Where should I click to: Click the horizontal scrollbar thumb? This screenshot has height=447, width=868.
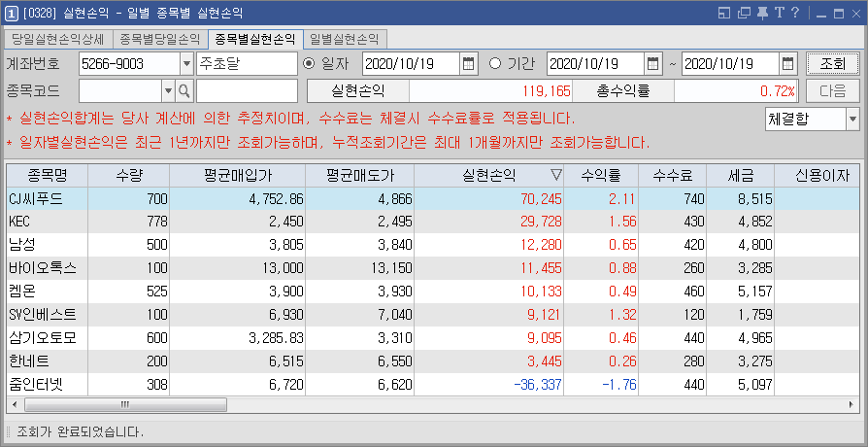(125, 404)
